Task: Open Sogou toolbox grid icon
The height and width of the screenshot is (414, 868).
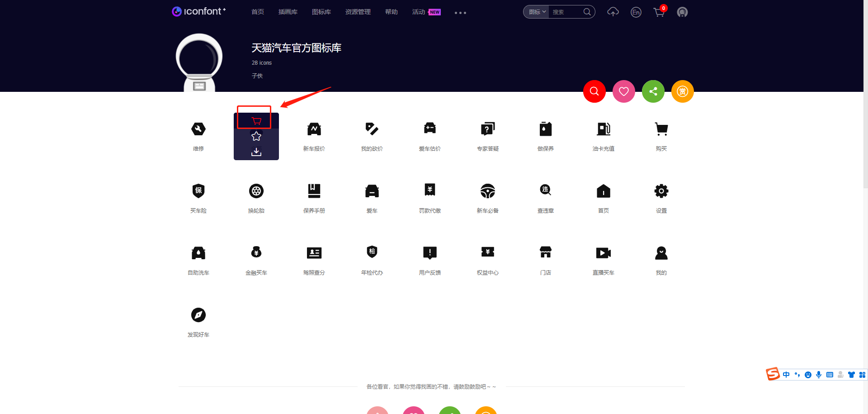Action: click(862, 375)
